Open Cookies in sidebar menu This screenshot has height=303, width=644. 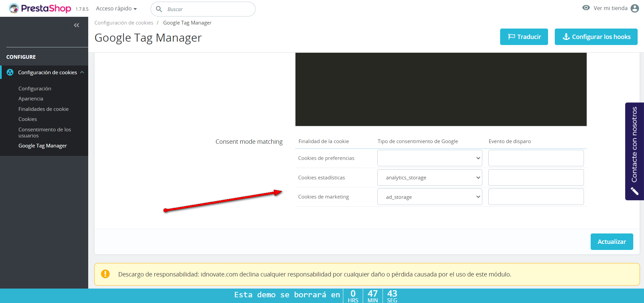click(x=28, y=119)
